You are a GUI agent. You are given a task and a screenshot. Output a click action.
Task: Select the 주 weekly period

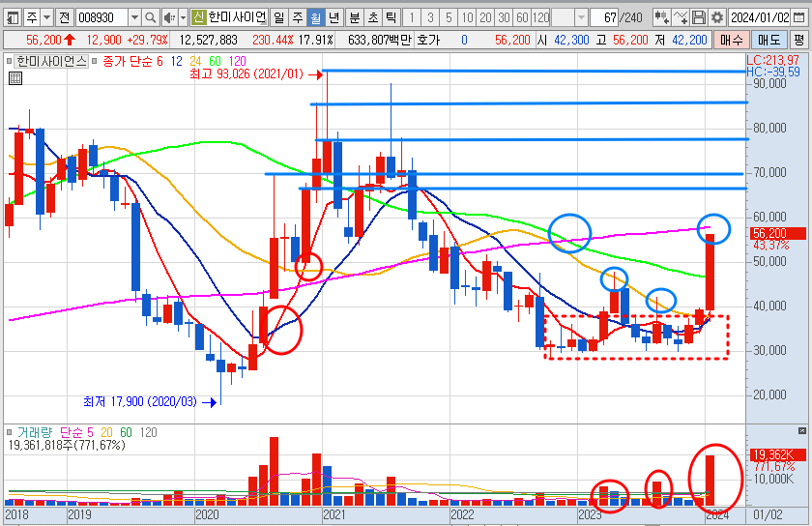point(298,18)
